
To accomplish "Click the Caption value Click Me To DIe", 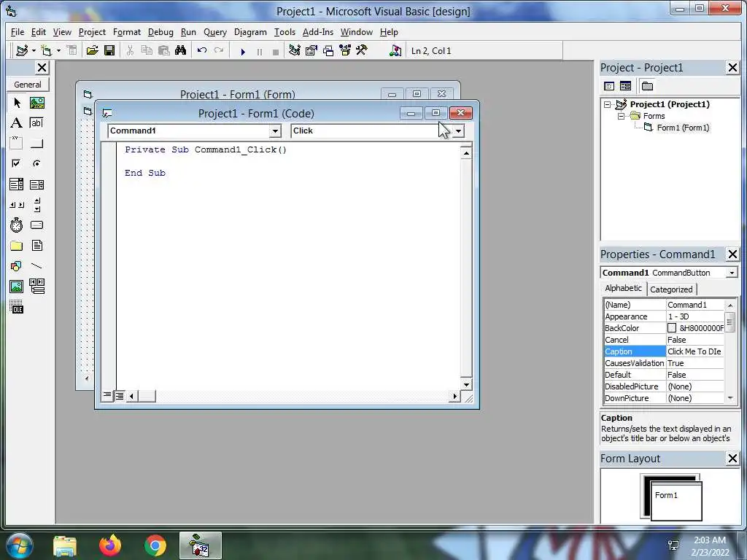I will pos(694,351).
